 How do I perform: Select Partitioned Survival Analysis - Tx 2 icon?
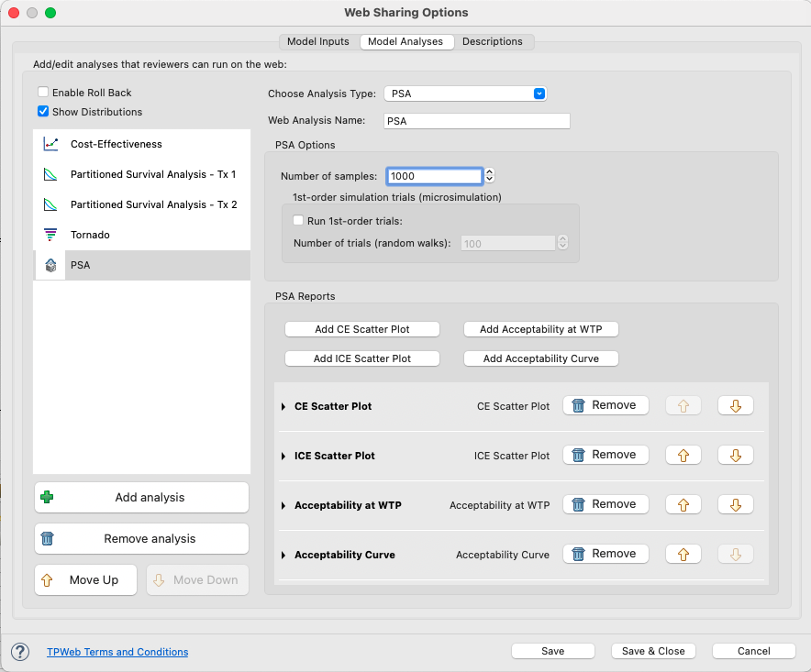(x=50, y=204)
